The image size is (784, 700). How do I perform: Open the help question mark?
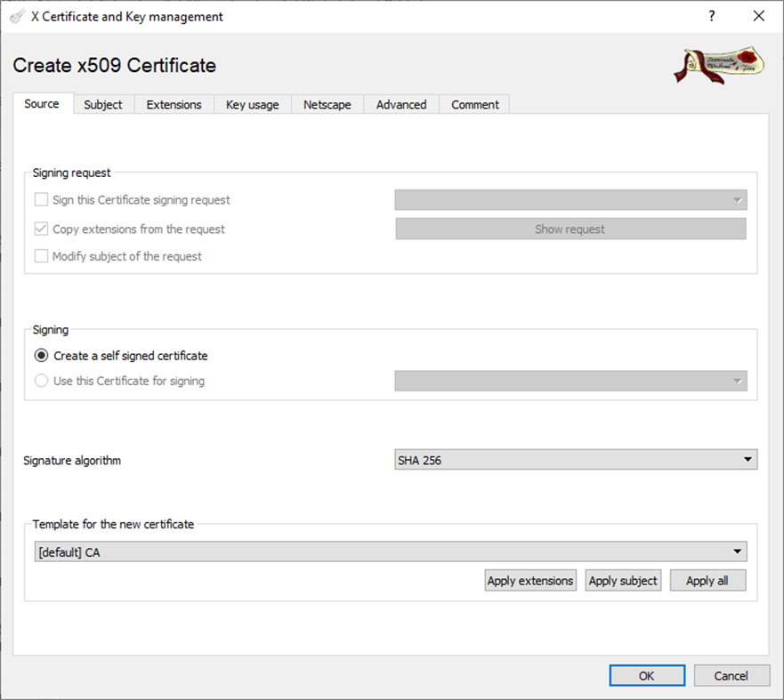[711, 16]
